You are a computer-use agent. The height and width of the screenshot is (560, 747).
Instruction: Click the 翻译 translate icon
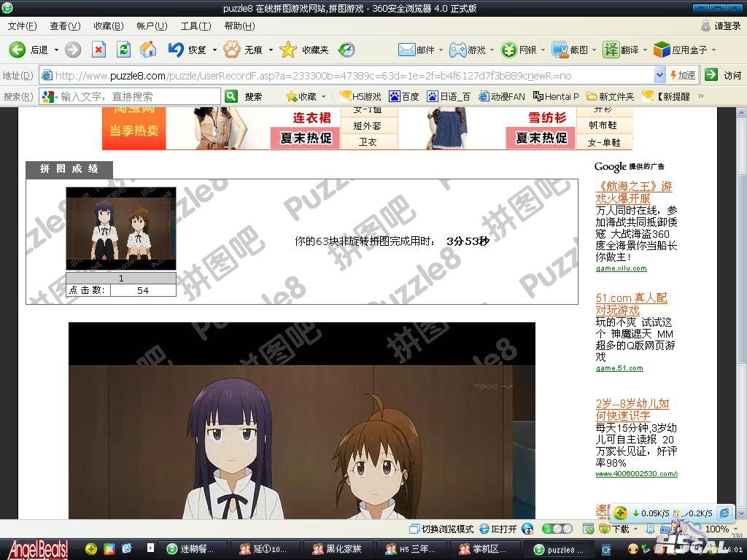tap(611, 50)
